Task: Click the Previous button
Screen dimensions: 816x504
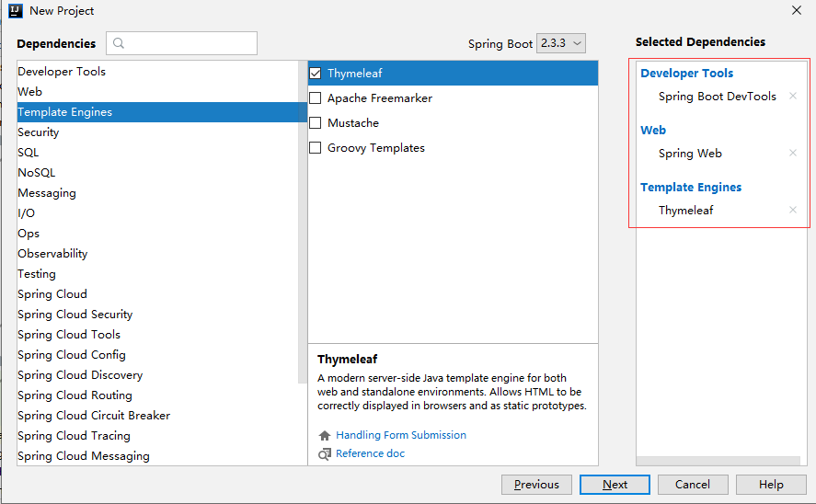Action: pos(536,485)
